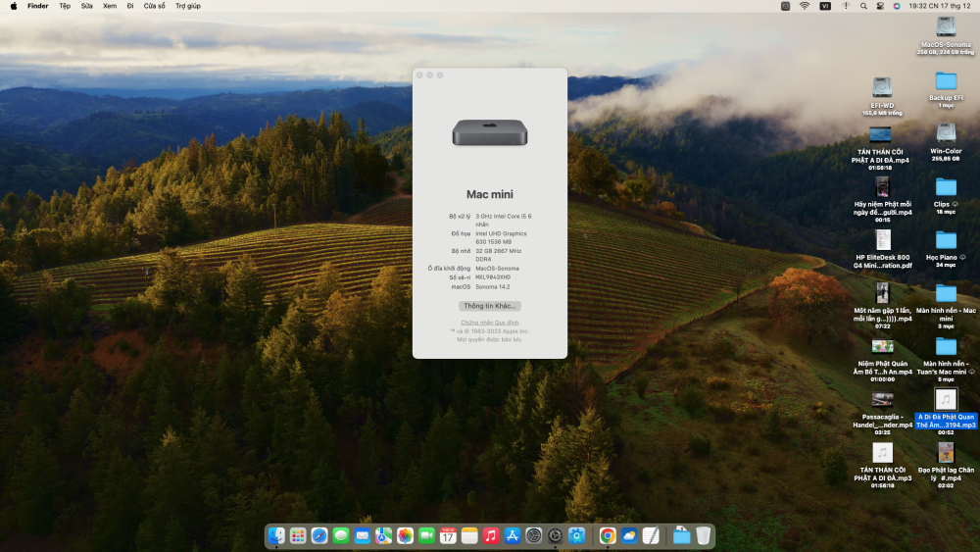The height and width of the screenshot is (552, 980).
Task: Select MacOS-Sonoma drive on desktop
Action: (x=946, y=35)
